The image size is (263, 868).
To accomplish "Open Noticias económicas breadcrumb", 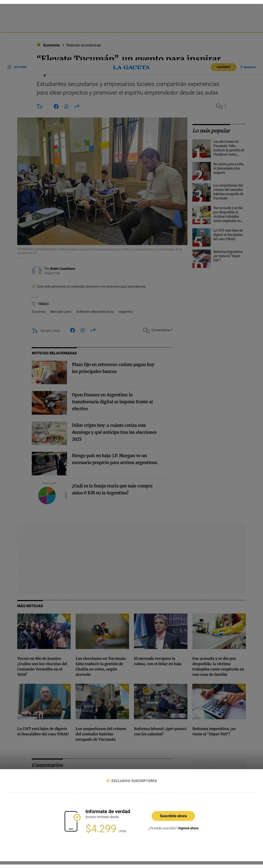I will [84, 45].
